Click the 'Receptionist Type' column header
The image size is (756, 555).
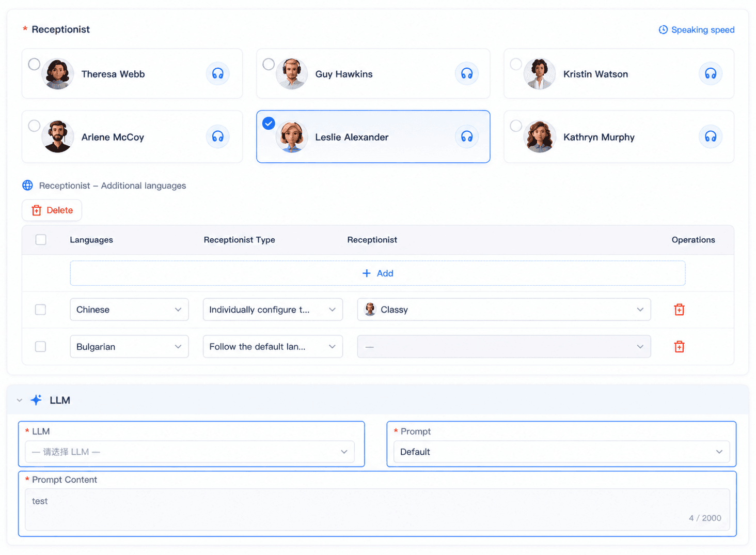(x=239, y=240)
